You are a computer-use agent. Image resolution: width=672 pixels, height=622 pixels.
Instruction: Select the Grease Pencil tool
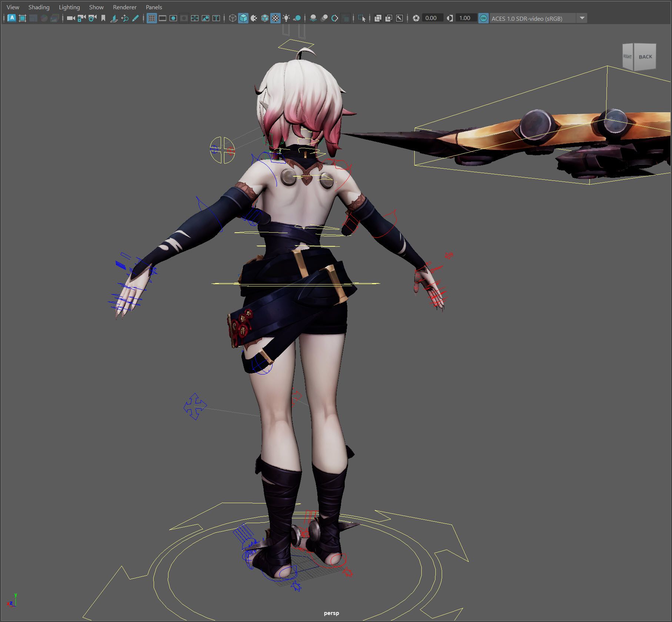pos(136,18)
